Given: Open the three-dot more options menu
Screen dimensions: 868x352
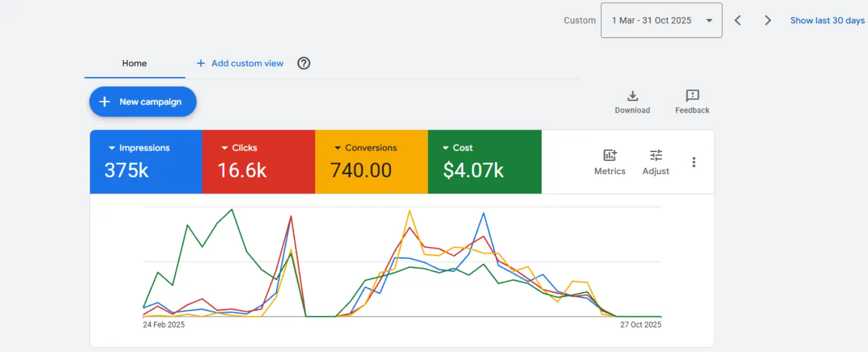Looking at the screenshot, I should tap(694, 162).
